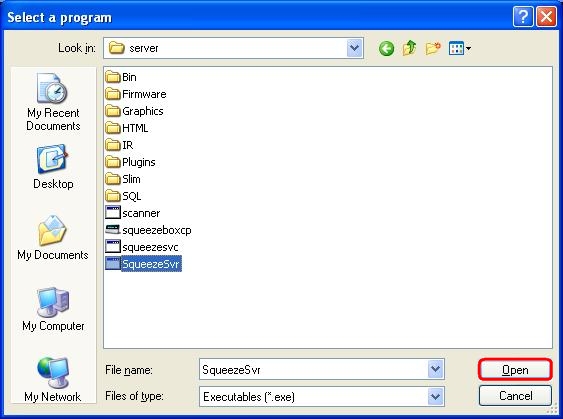
Task: Select the scanner executable icon
Action: point(113,213)
